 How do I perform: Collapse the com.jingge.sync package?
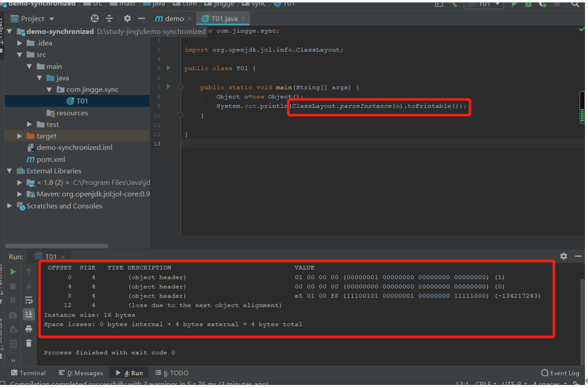(x=49, y=89)
